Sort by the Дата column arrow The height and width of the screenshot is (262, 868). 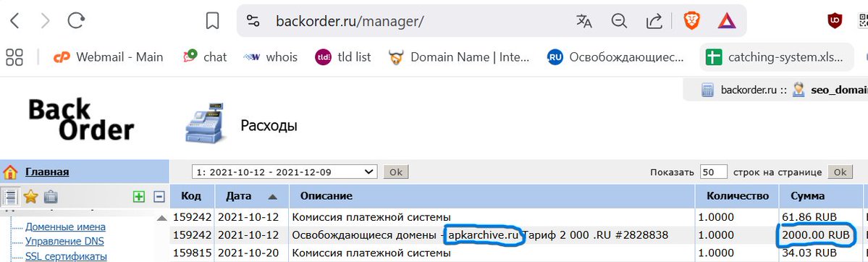click(271, 196)
